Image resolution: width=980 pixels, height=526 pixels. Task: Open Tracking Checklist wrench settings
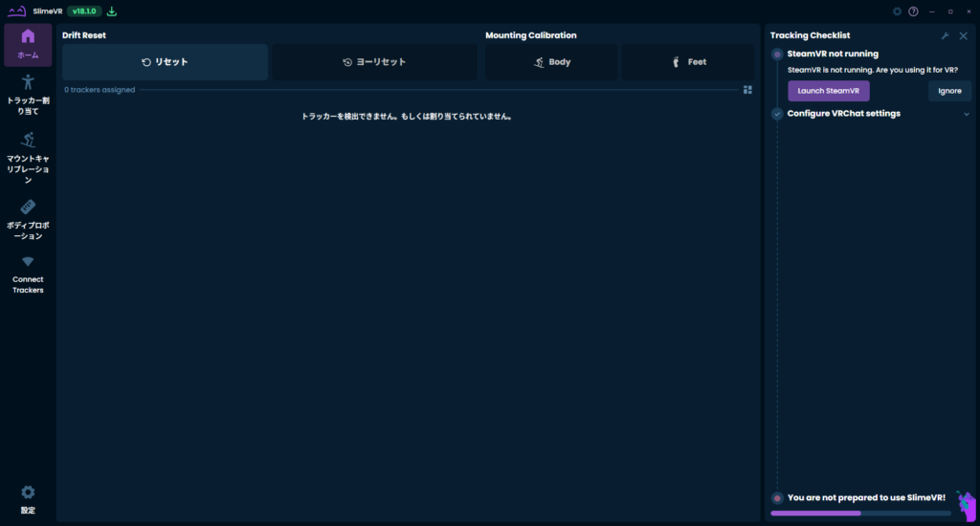pos(946,35)
